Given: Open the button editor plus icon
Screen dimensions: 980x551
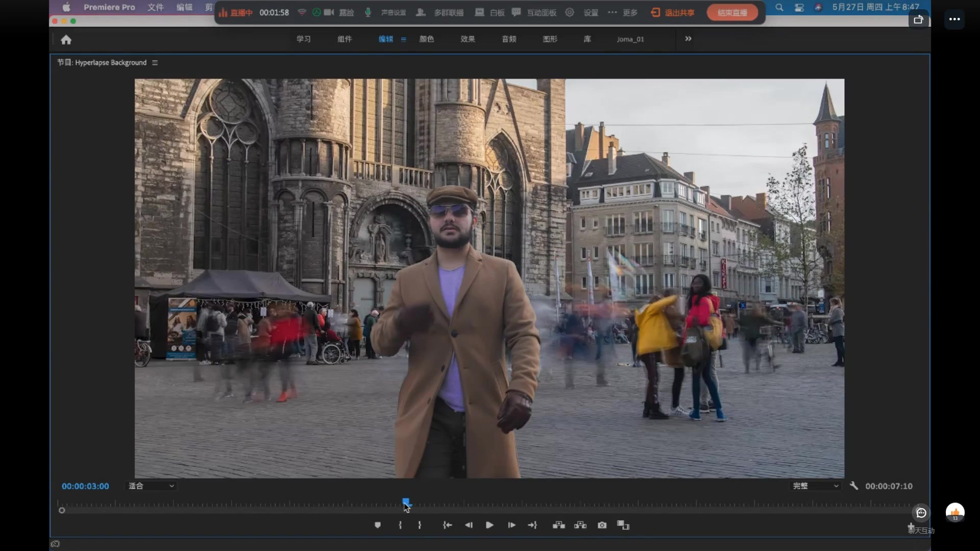Looking at the screenshot, I should pos(911,526).
